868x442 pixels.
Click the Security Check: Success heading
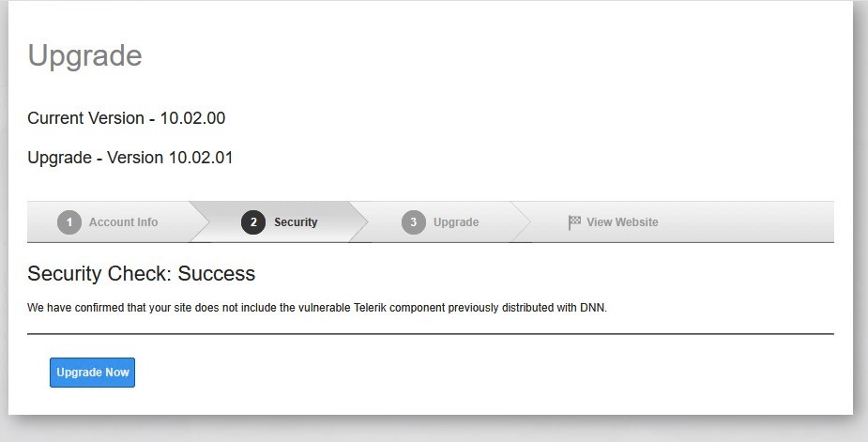[141, 274]
